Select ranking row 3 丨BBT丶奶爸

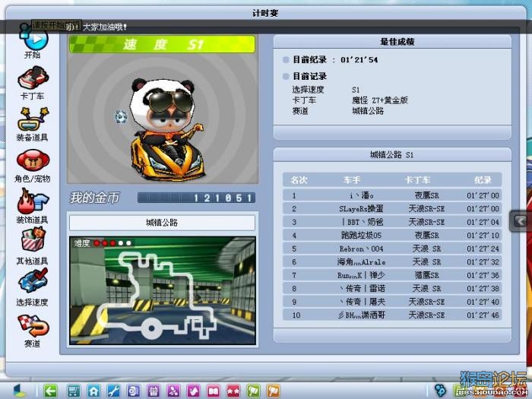click(x=392, y=222)
